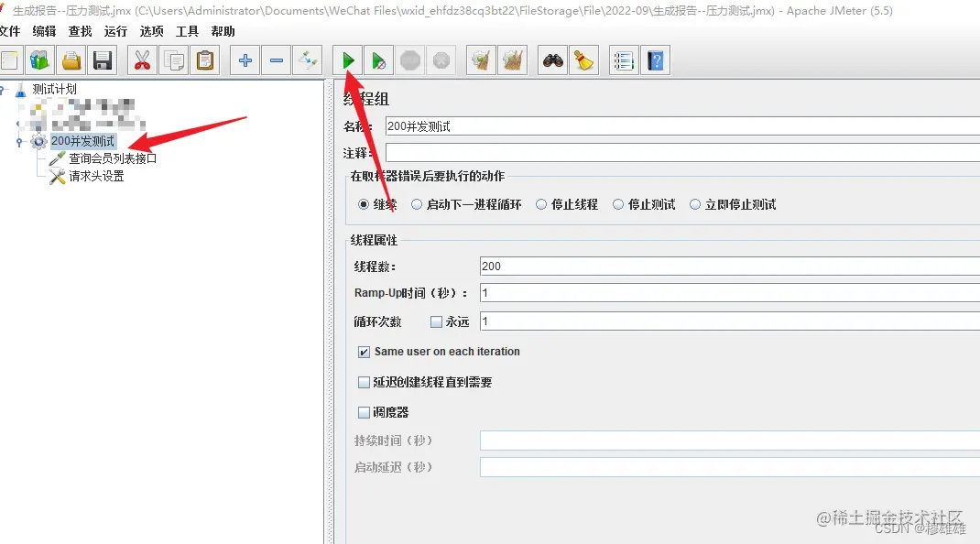Click the 线程数 field showing 200
The width and height of the screenshot is (980, 544).
click(730, 267)
